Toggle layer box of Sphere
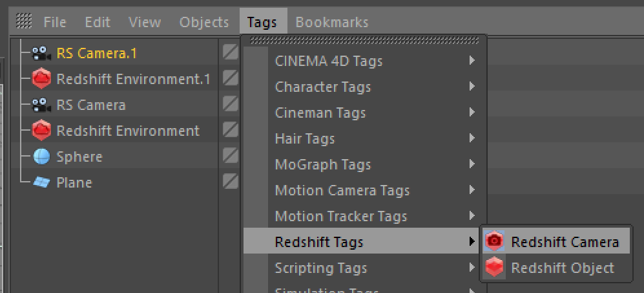Viewport: 644px width, 293px height. pyautogui.click(x=231, y=155)
